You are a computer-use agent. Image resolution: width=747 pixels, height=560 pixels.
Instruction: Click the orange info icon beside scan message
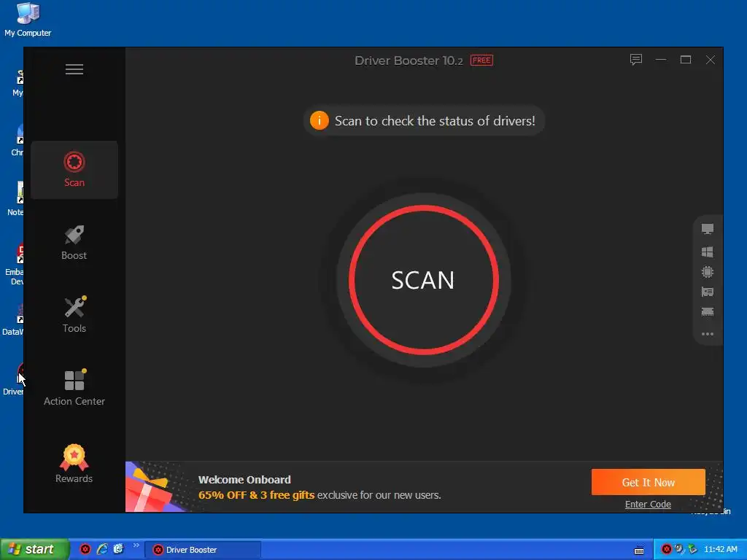(320, 120)
